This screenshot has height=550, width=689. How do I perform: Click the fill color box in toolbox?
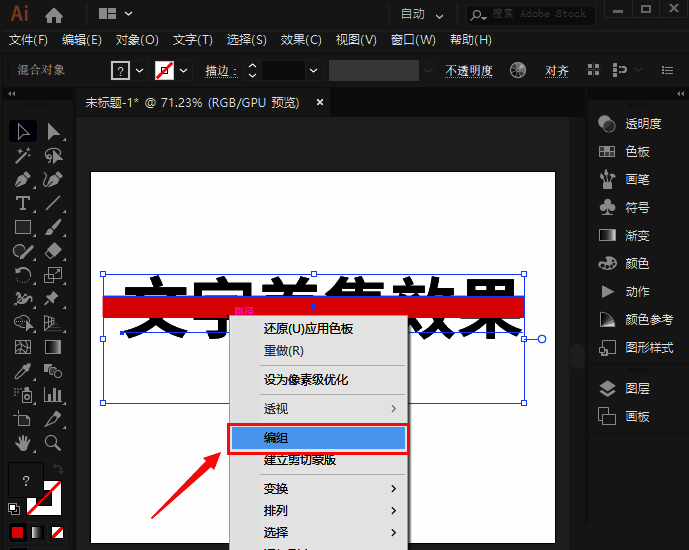coord(26,481)
